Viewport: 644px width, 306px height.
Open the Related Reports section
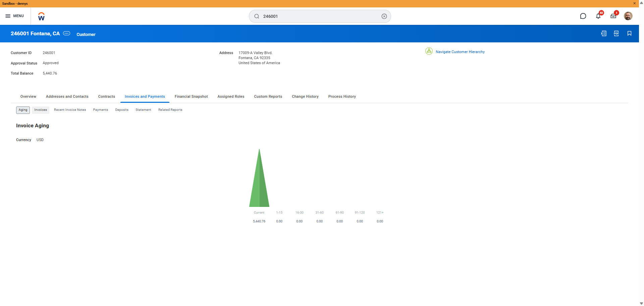tap(170, 110)
